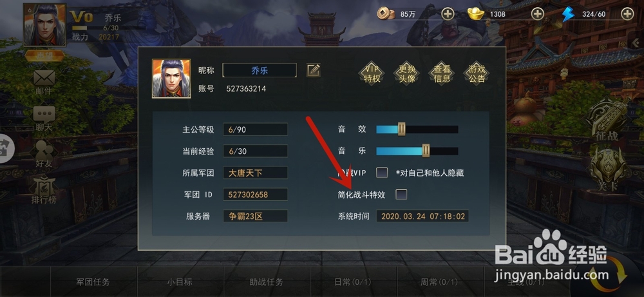Select the 军团任务 tab
The height and width of the screenshot is (297, 644).
[x=93, y=282]
